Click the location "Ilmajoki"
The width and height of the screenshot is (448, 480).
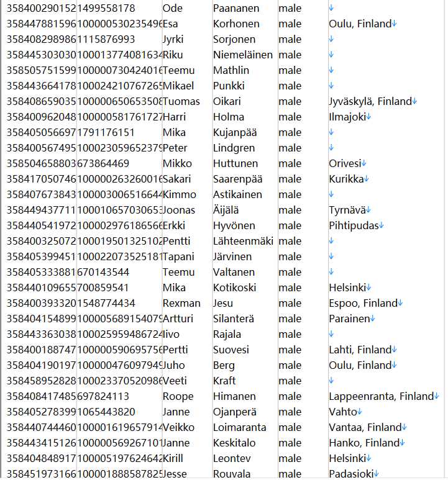click(347, 117)
